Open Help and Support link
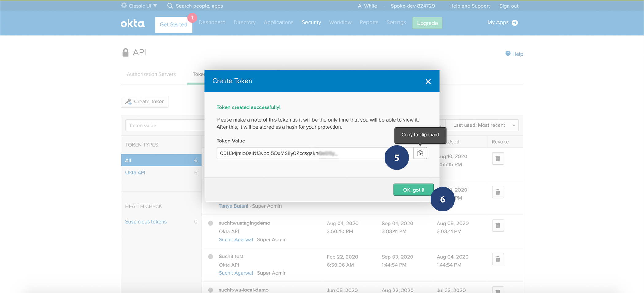Image resolution: width=644 pixels, height=293 pixels. coord(470,6)
